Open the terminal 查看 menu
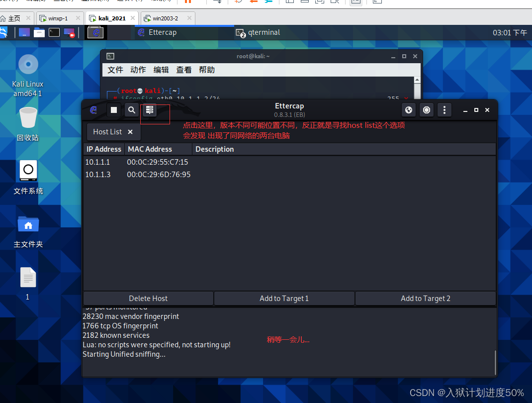Screen dimensions: 532x403 [x=184, y=70]
